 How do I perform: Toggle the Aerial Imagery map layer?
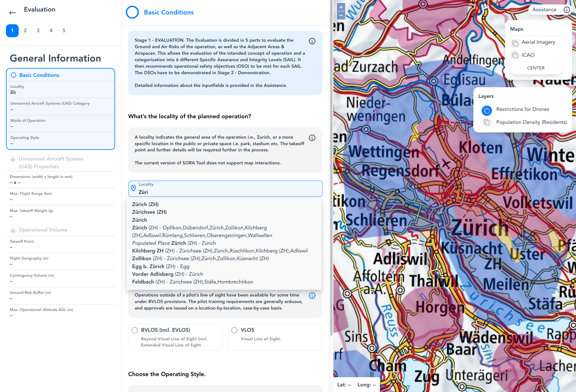point(515,43)
